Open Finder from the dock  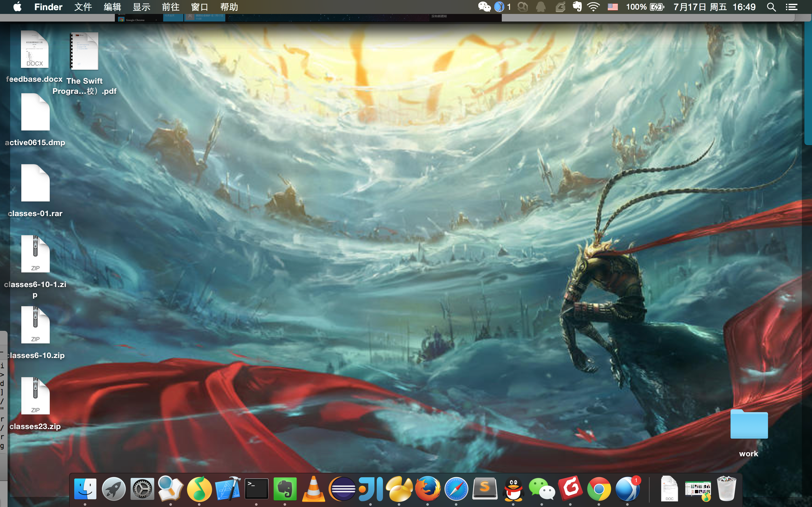[x=85, y=489]
